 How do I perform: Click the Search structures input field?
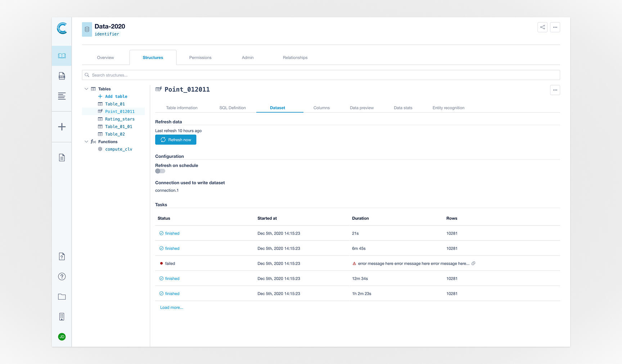click(320, 75)
